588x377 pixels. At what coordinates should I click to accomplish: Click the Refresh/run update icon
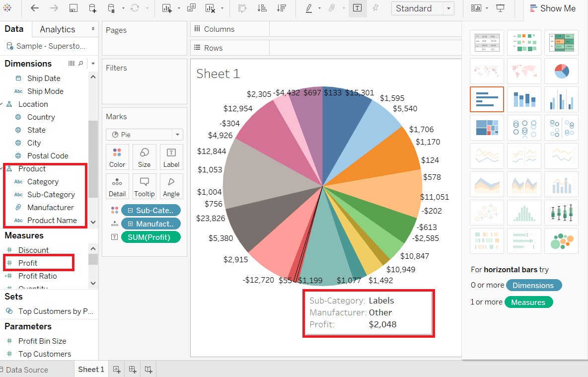[x=135, y=8]
